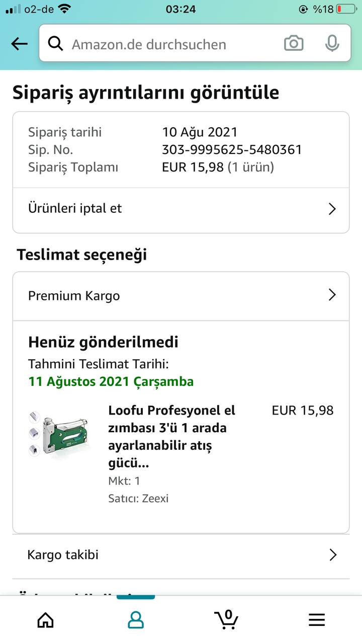Image resolution: width=362 pixels, height=644 pixels.
Task: Tap the back arrow icon
Action: pos(19,44)
